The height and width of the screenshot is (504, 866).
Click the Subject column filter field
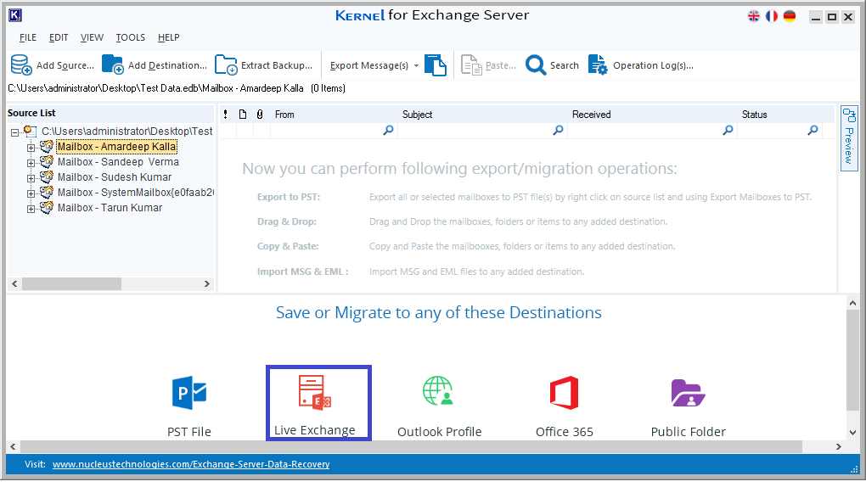(x=475, y=131)
